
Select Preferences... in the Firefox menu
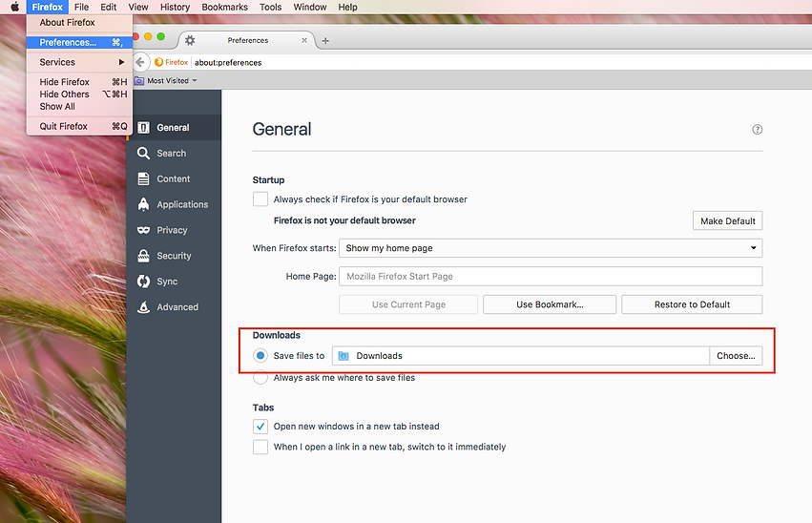tap(80, 42)
